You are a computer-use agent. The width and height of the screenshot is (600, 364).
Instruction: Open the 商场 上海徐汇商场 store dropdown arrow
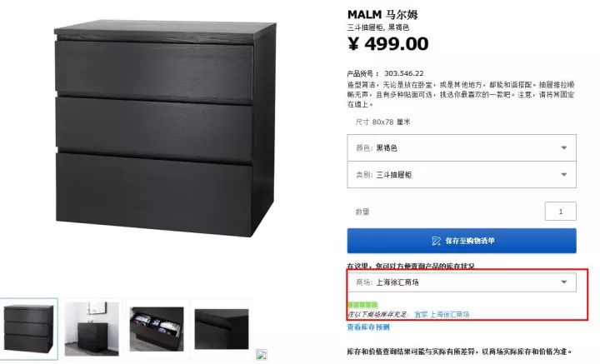(563, 282)
